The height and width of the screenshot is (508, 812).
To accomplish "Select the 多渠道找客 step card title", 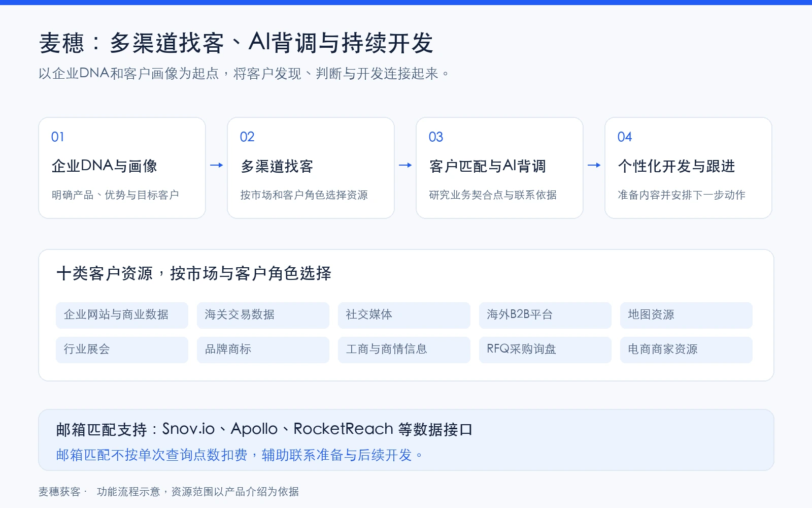I will [277, 166].
